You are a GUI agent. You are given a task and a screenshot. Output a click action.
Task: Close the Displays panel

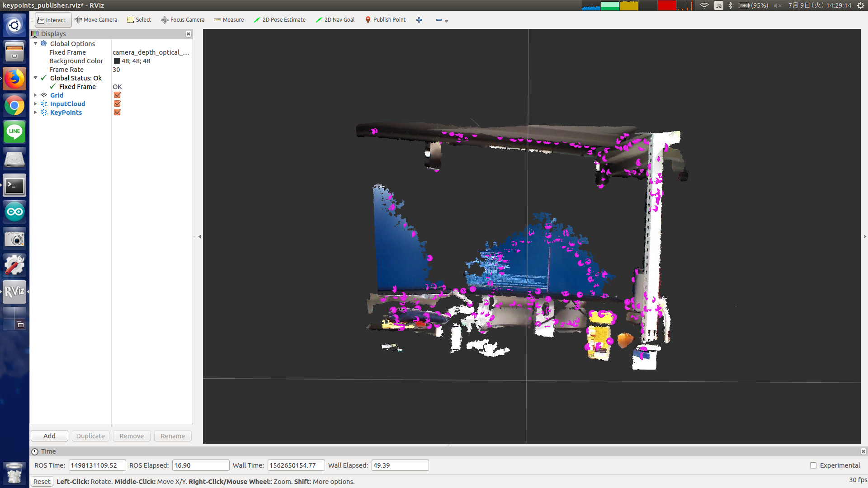point(189,34)
